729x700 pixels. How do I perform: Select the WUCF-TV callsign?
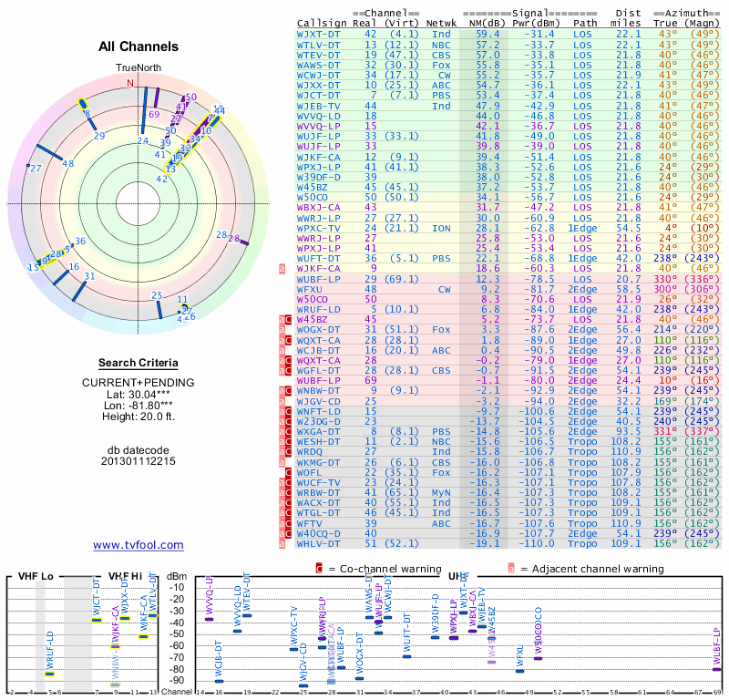point(318,483)
